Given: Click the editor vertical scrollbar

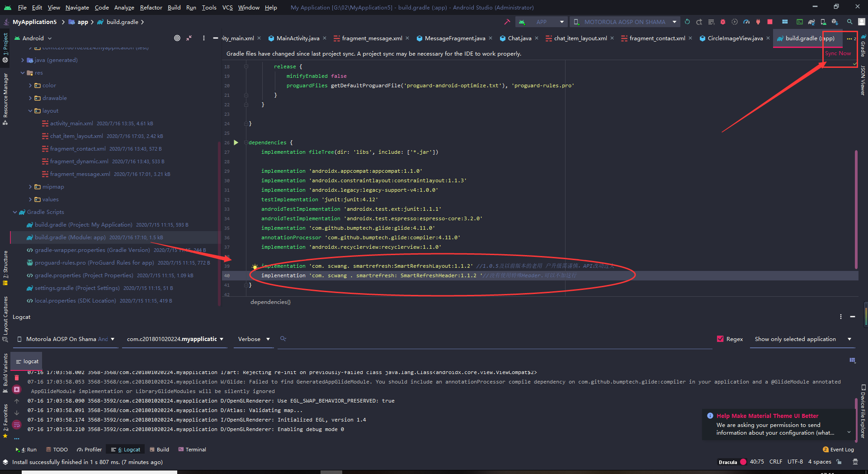Looking at the screenshot, I should click(856, 209).
